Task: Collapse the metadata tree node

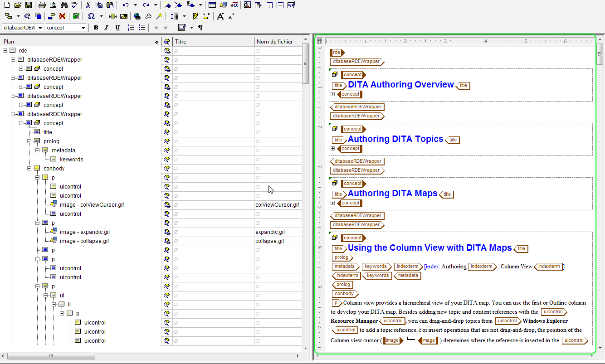Action: point(38,150)
